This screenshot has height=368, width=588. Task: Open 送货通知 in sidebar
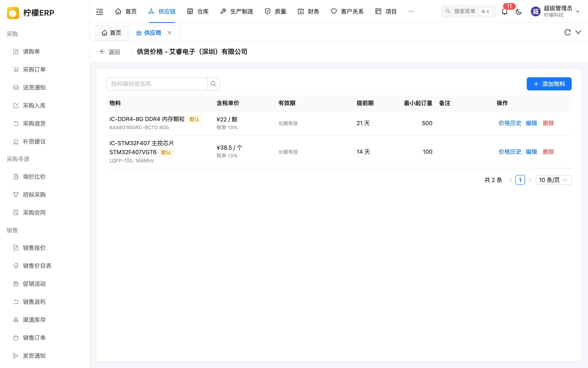tap(45, 88)
